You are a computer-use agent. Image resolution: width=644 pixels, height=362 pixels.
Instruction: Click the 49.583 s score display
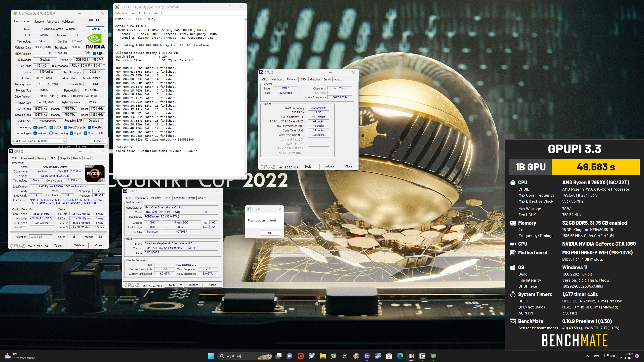[595, 167]
